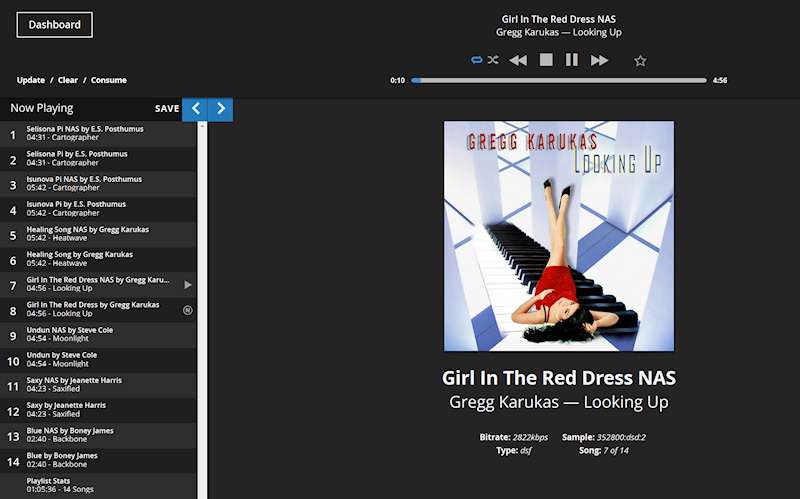Select track 12 Saxy by Jeanette Harris
Screen dimensions: 800x499
(98, 410)
